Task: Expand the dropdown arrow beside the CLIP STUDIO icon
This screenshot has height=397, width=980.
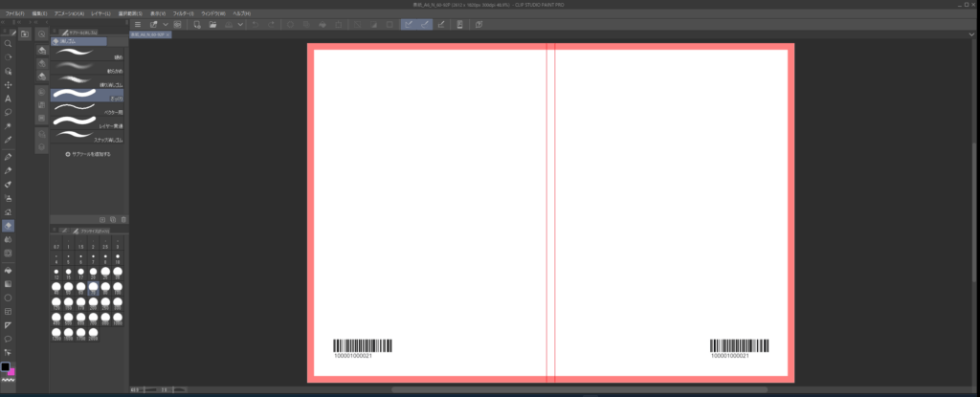Action: coord(166,24)
